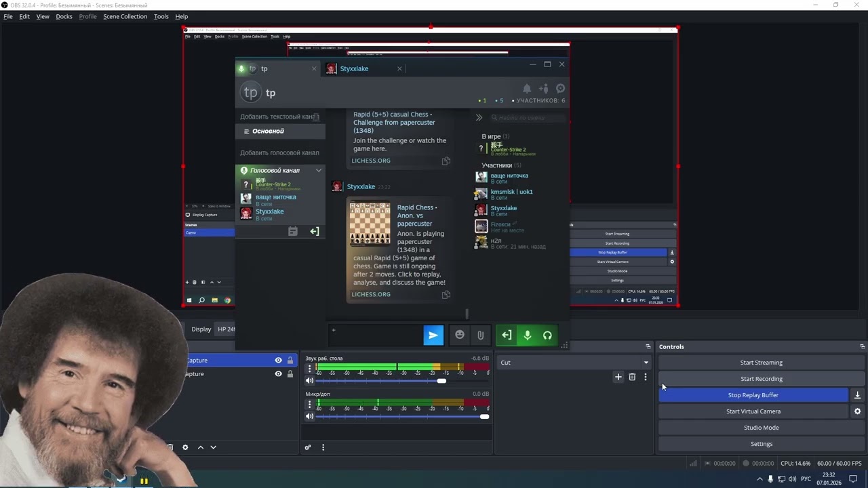Screen dimensions: 868x488
Task: Deafen audio with the headphones button
Action: (547, 335)
